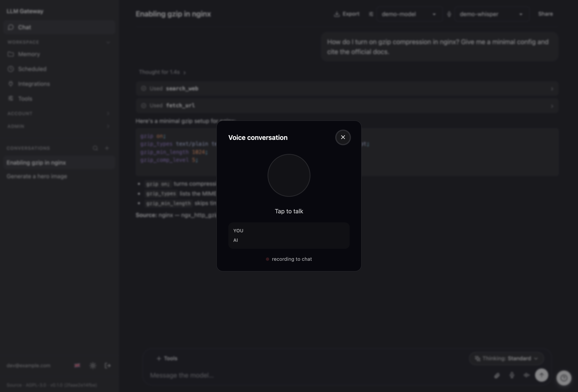578x392 pixels.
Task: Tap the round talk button
Action: pyautogui.click(x=289, y=176)
